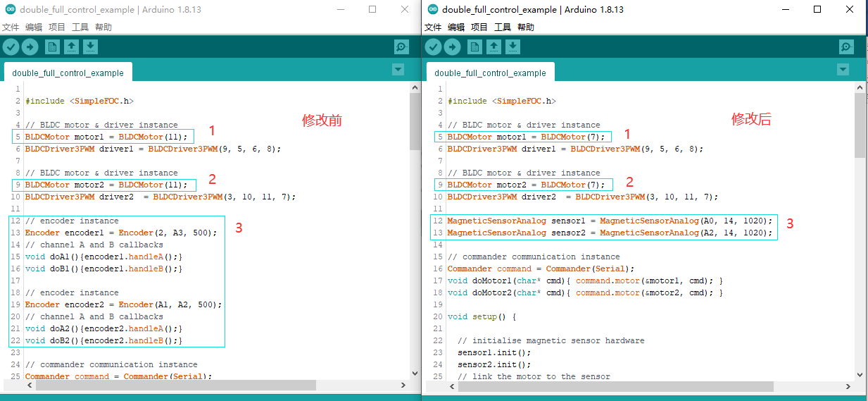
Task: Open 文件 menu in left window
Action: (11, 27)
